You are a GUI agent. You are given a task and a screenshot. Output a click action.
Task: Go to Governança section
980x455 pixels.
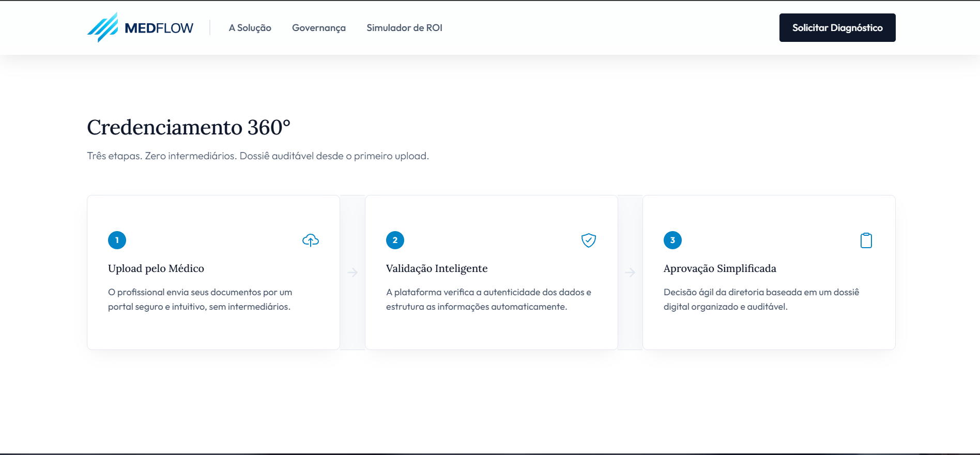[x=319, y=28]
